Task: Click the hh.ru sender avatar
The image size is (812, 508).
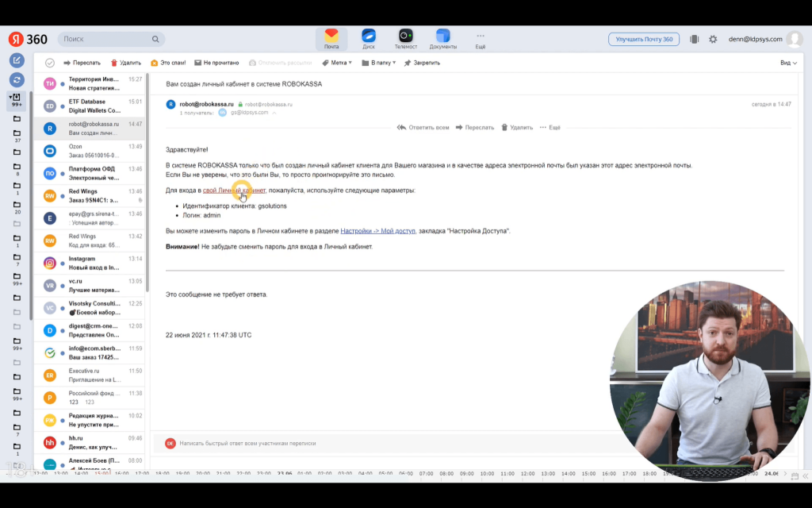Action: pos(50,443)
